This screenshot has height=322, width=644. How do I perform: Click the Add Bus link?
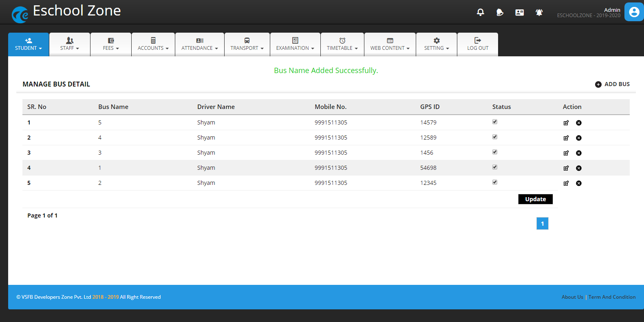pos(612,84)
